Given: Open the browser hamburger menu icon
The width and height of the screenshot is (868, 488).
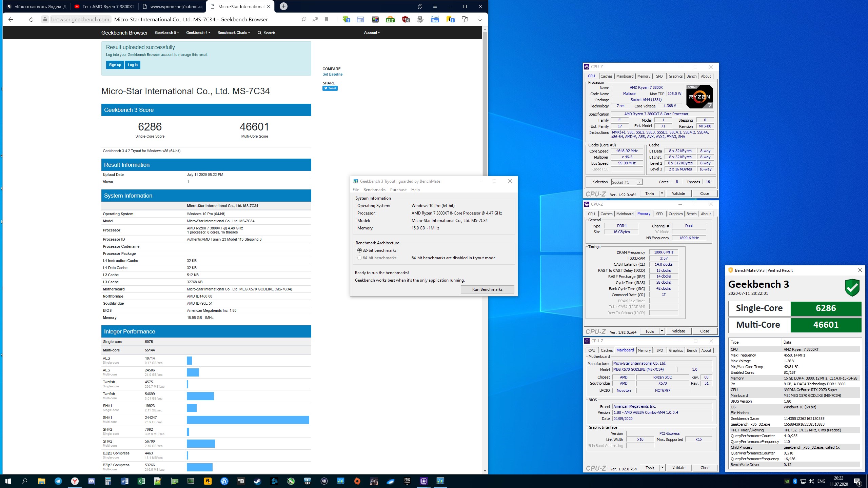Looking at the screenshot, I should [435, 6].
